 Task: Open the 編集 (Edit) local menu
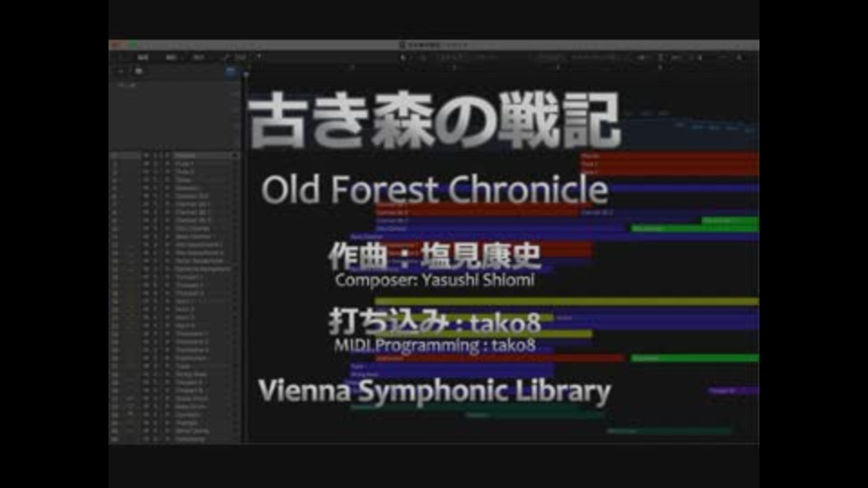click(x=143, y=58)
